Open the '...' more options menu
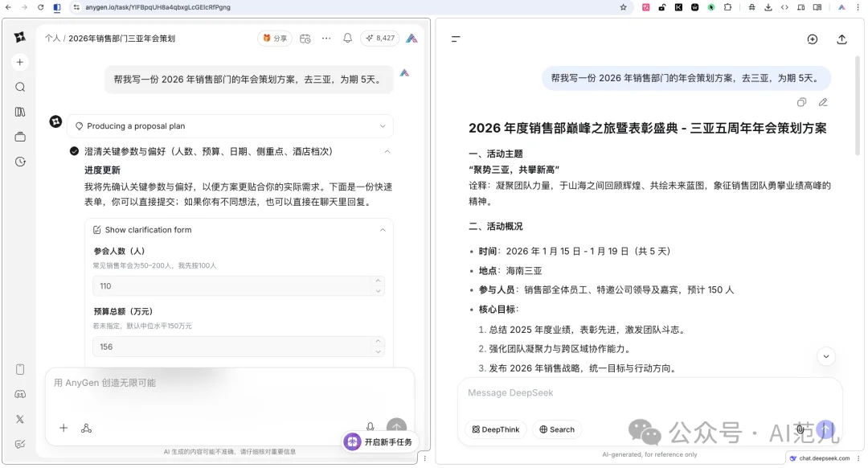 (x=325, y=38)
